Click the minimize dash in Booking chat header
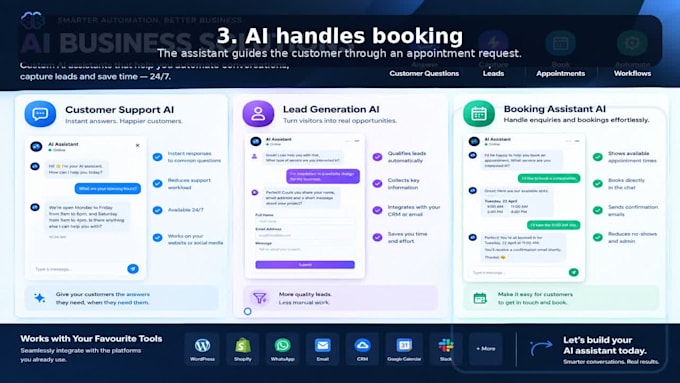 pos(577,141)
